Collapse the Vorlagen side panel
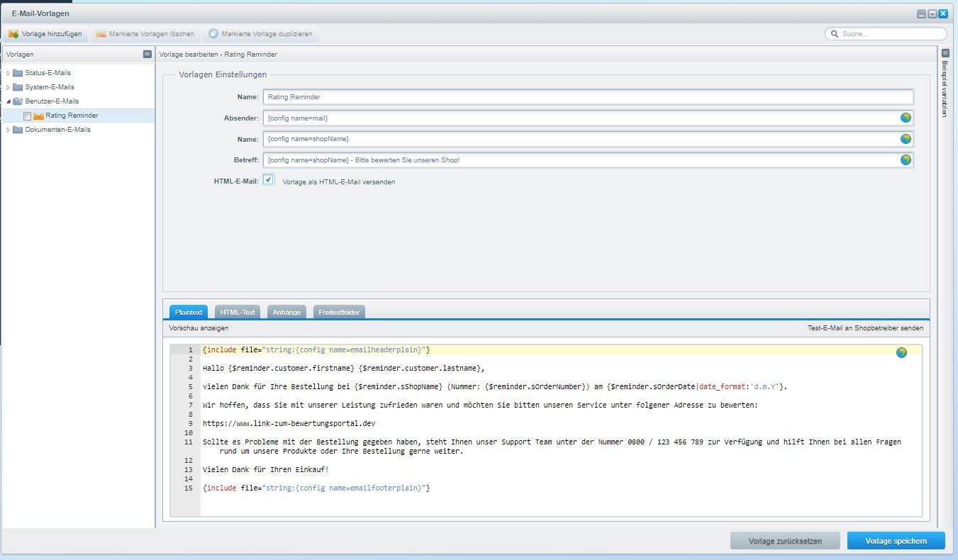This screenshot has height=560, width=958. tap(147, 54)
